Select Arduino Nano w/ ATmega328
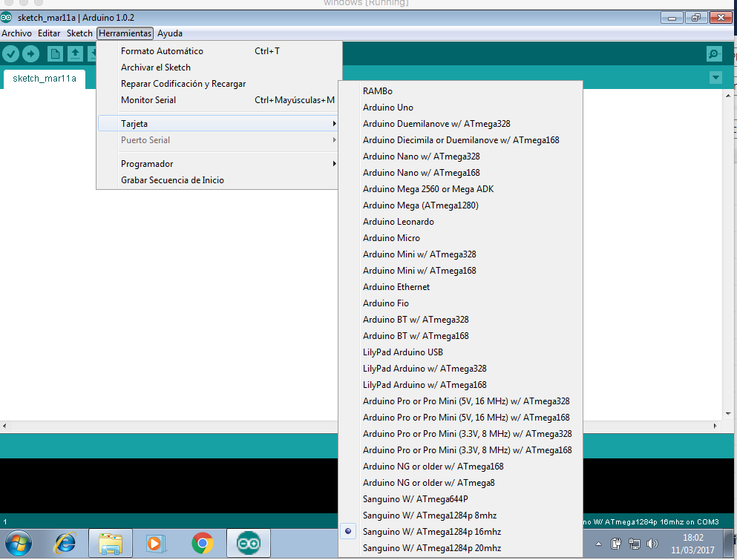737x560 pixels. point(461,157)
